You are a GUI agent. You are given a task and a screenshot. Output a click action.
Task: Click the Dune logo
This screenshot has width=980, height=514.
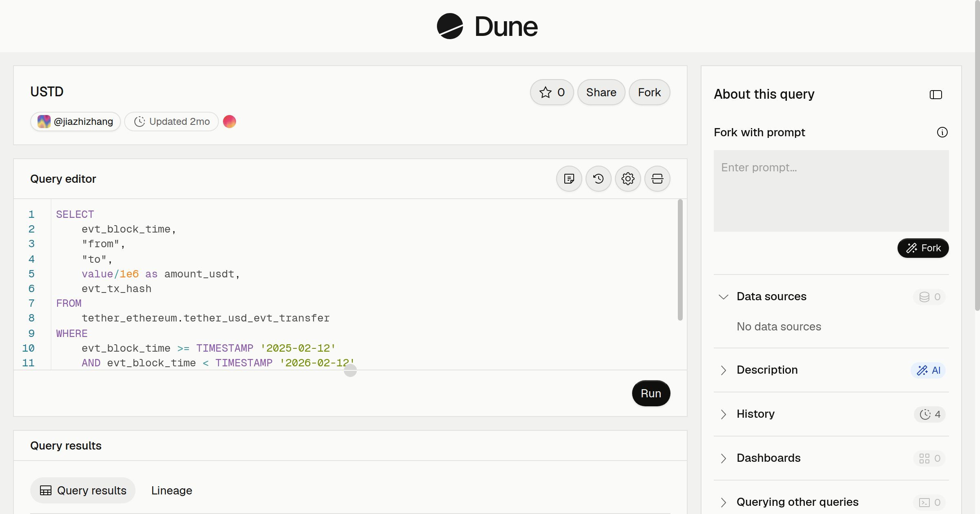click(487, 26)
